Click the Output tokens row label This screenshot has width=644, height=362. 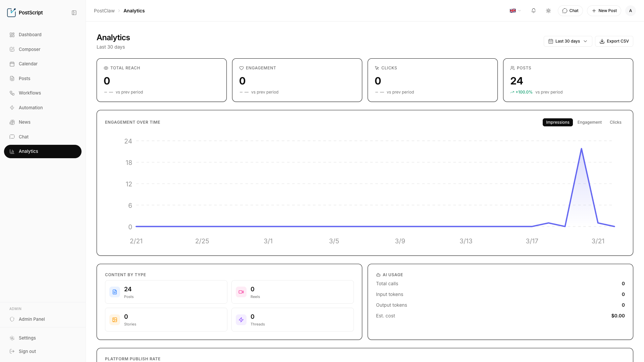tap(391, 305)
